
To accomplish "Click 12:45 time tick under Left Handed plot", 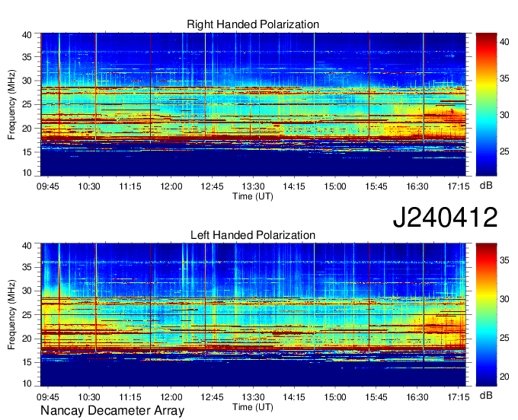I will point(212,396).
